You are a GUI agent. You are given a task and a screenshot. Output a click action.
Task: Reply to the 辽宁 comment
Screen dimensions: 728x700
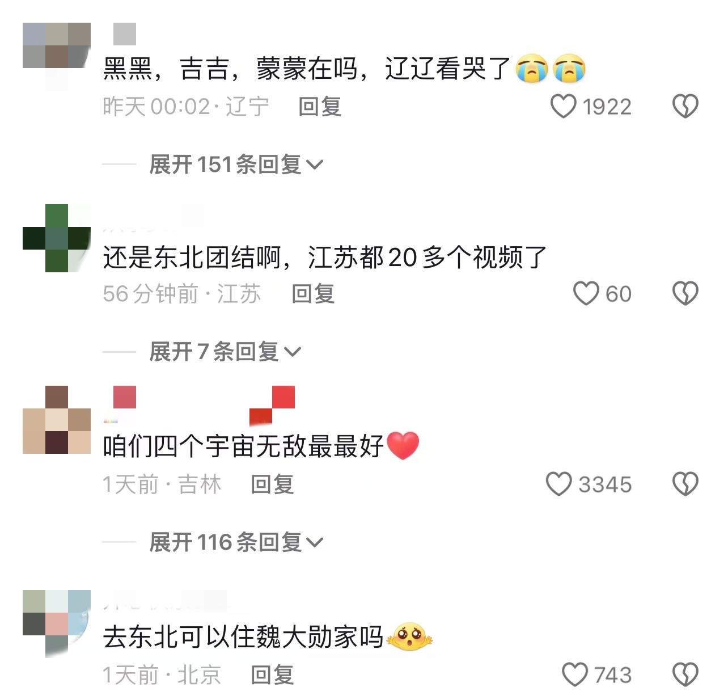click(320, 107)
